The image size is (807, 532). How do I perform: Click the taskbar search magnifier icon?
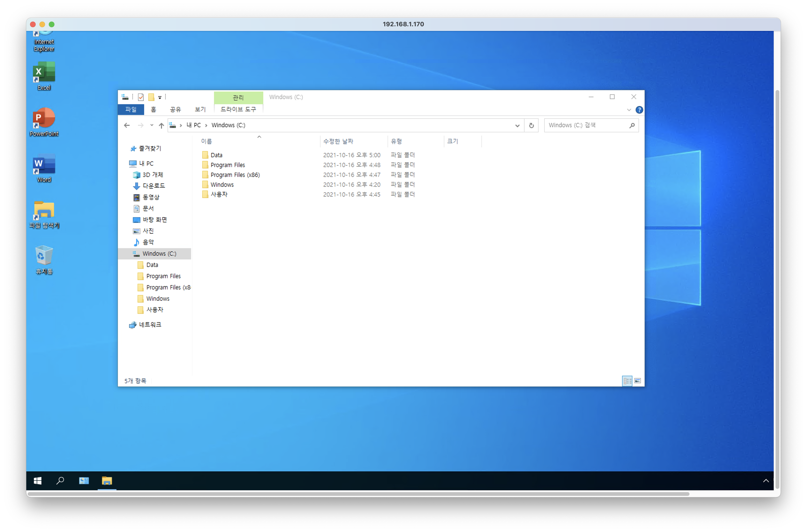[60, 480]
